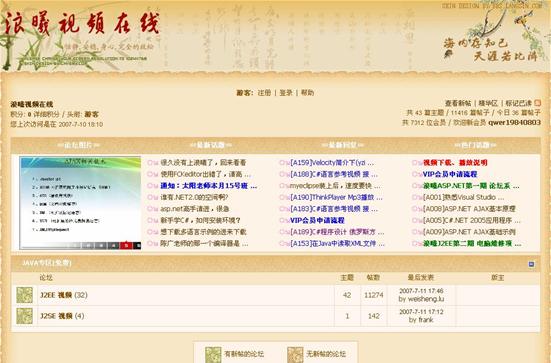This screenshot has height=363, width=551.
Task: Collapse the JAVA专区 category section
Action: click(531, 264)
